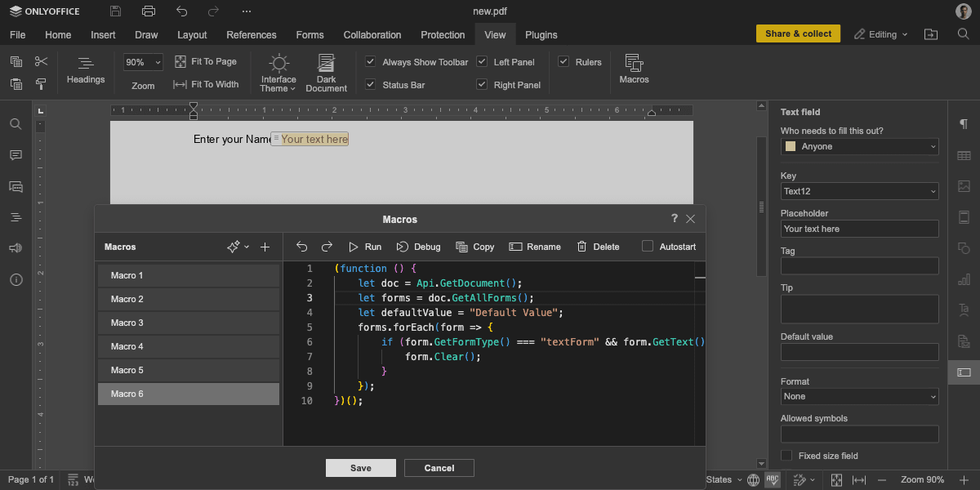Screen dimensions: 980x490
Task: Toggle the Status Bar checkbox
Action: 371,84
